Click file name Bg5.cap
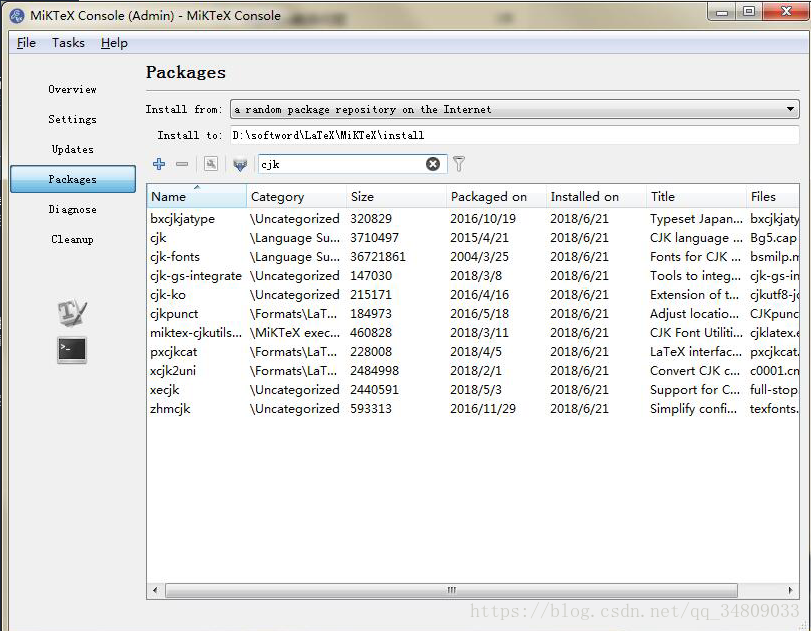This screenshot has height=631, width=811. pos(773,238)
